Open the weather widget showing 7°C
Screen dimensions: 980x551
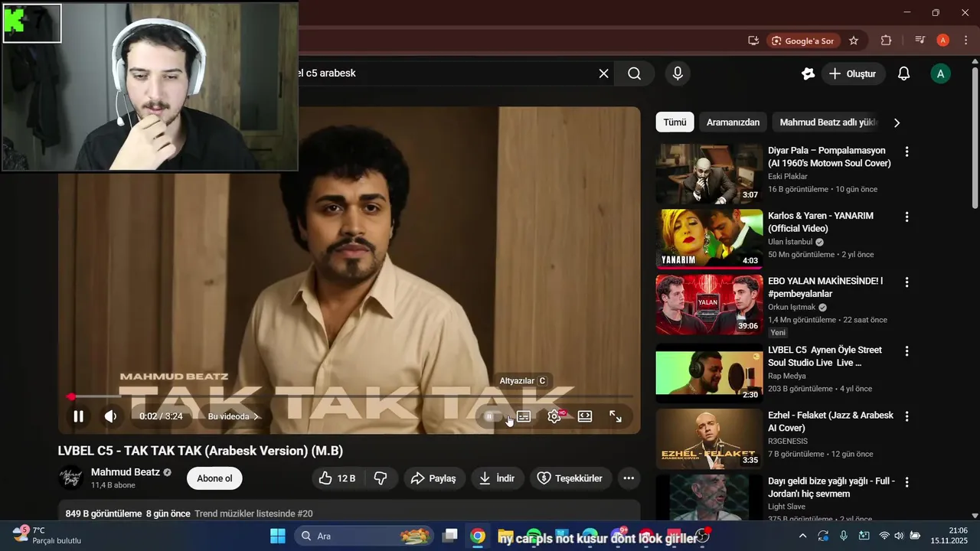point(47,535)
